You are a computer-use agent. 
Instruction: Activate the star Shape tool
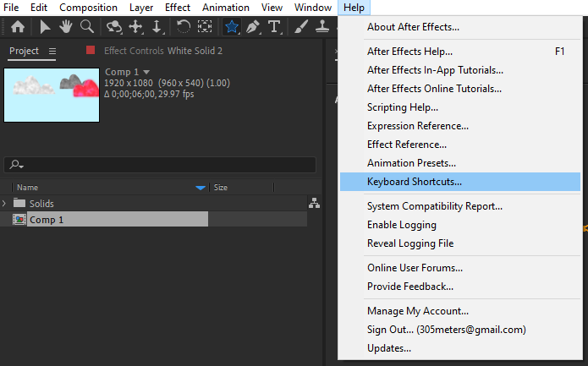tap(231, 27)
